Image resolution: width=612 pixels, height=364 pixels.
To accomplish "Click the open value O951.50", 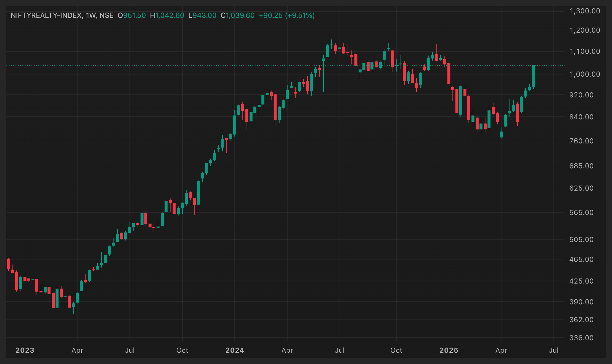I will tap(132, 15).
